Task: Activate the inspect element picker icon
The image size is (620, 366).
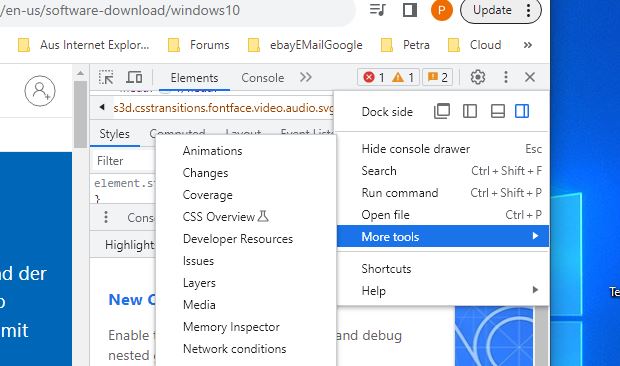Action: pos(106,77)
